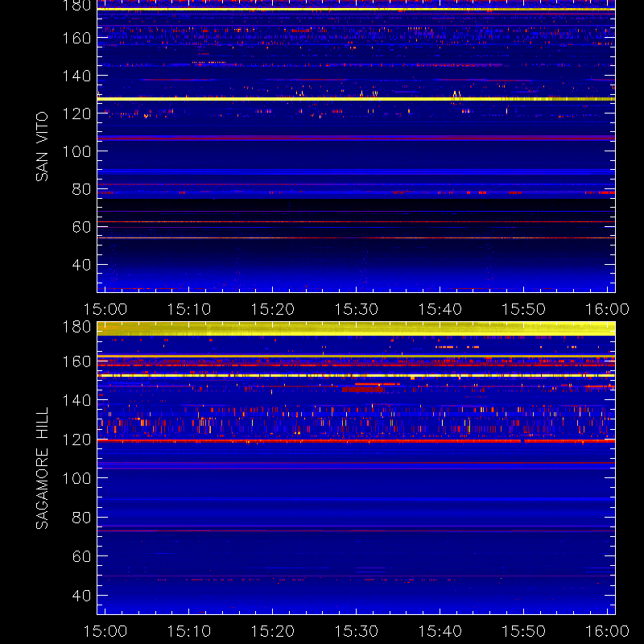Click 15:20 time label under Sagamore Hill plot

coord(273,631)
